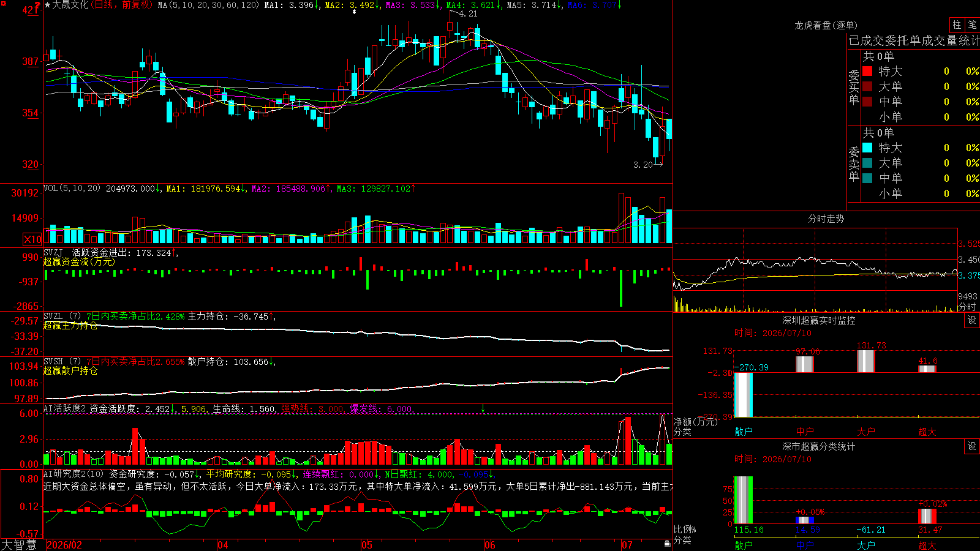Click the lock icon on the date axis

click(667, 544)
